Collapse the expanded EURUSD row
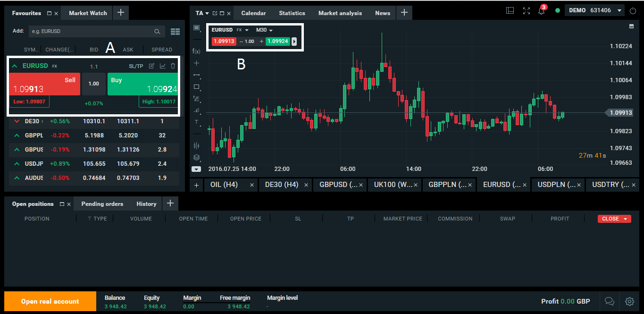 15,66
